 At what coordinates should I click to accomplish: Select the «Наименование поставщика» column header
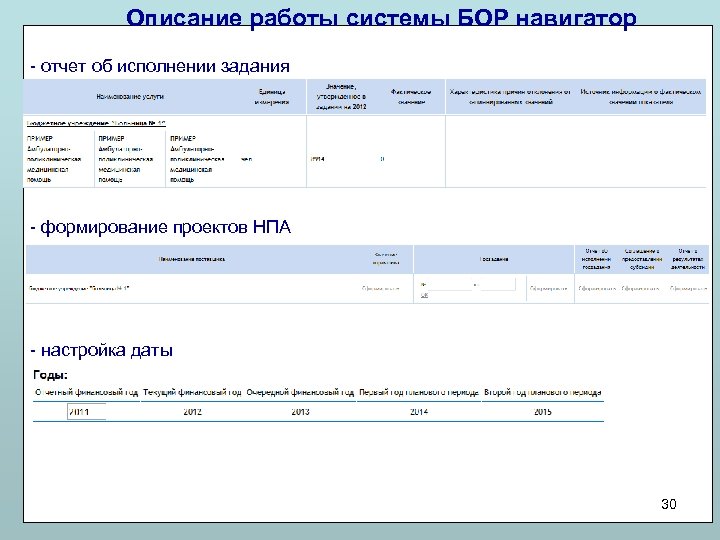click(191, 259)
